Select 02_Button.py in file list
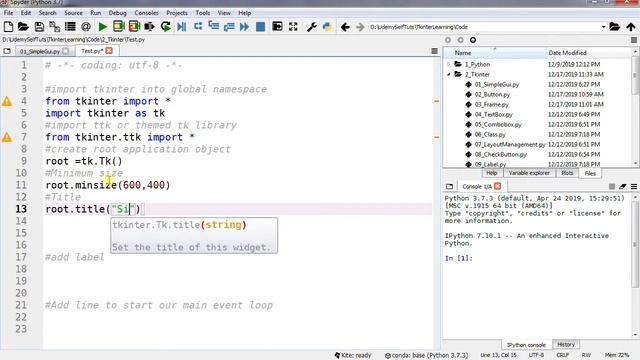This screenshot has width=640, height=360. pos(492,94)
